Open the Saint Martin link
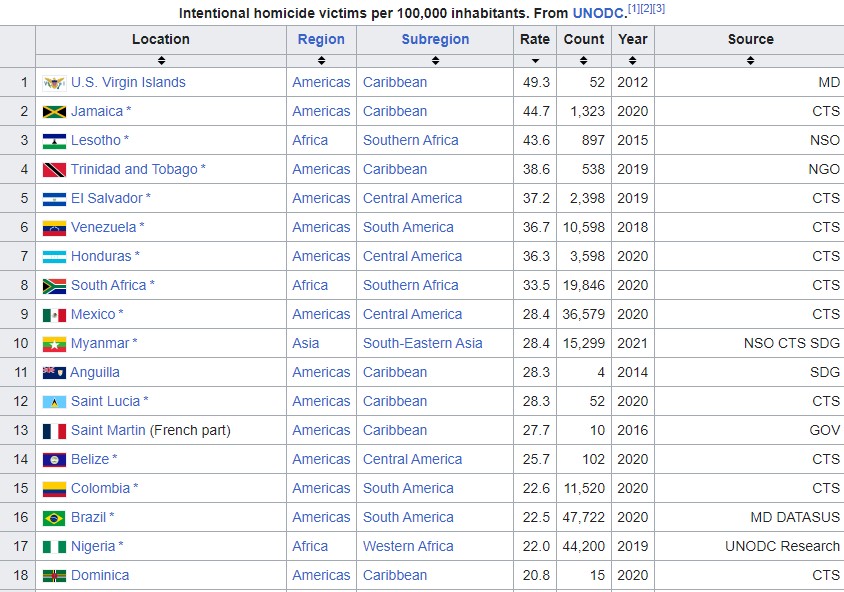Screen dimensions: 844x592 click(x=108, y=431)
